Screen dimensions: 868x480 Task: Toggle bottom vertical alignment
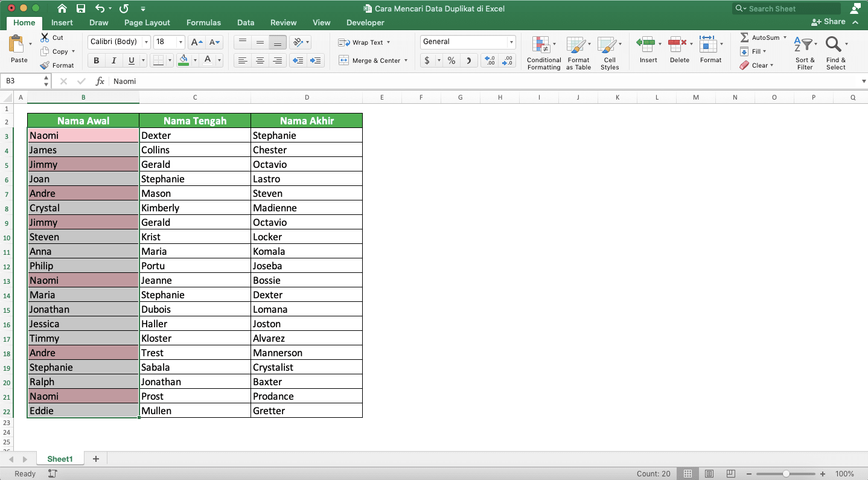pyautogui.click(x=278, y=42)
